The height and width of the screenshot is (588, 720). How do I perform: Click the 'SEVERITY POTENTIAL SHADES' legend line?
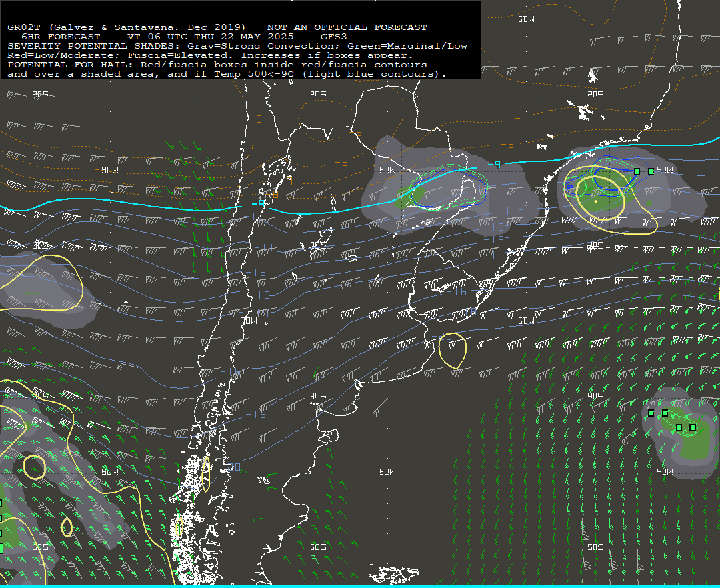click(x=237, y=46)
